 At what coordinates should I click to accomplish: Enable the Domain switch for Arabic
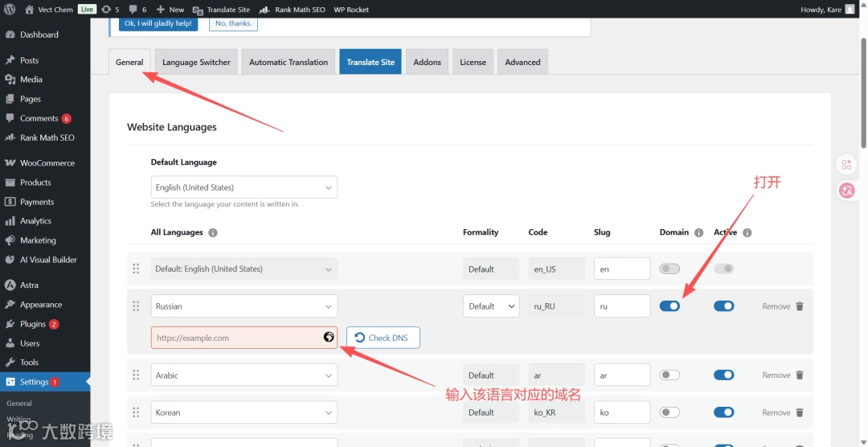(x=669, y=375)
